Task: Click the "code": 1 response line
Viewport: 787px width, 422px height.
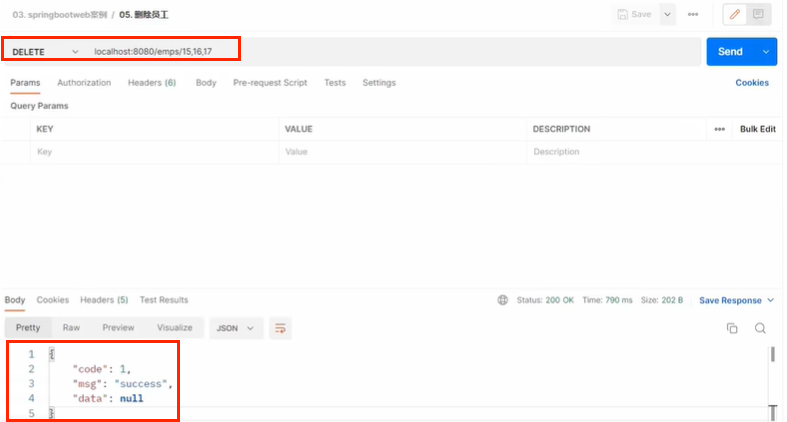Action: coord(102,369)
